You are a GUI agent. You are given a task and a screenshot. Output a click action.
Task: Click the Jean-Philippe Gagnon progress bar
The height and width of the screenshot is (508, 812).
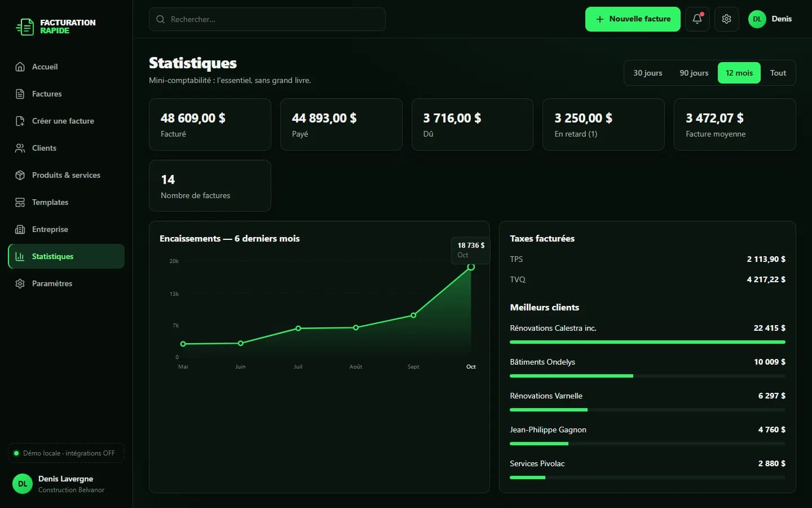647,444
